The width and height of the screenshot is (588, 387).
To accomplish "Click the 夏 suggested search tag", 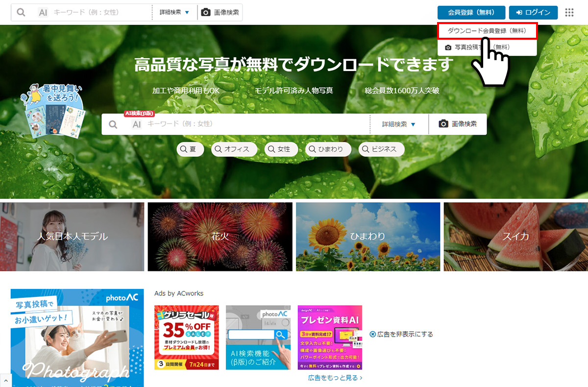I will point(190,149).
